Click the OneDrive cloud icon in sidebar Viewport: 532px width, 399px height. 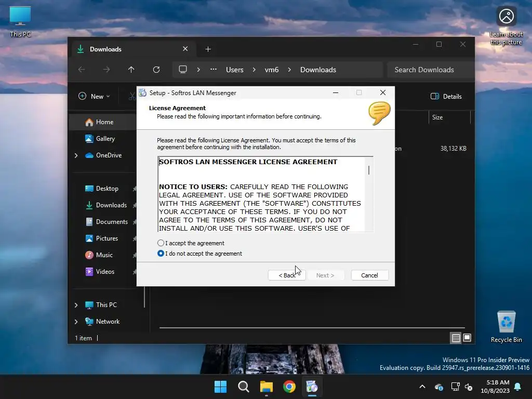(x=89, y=155)
